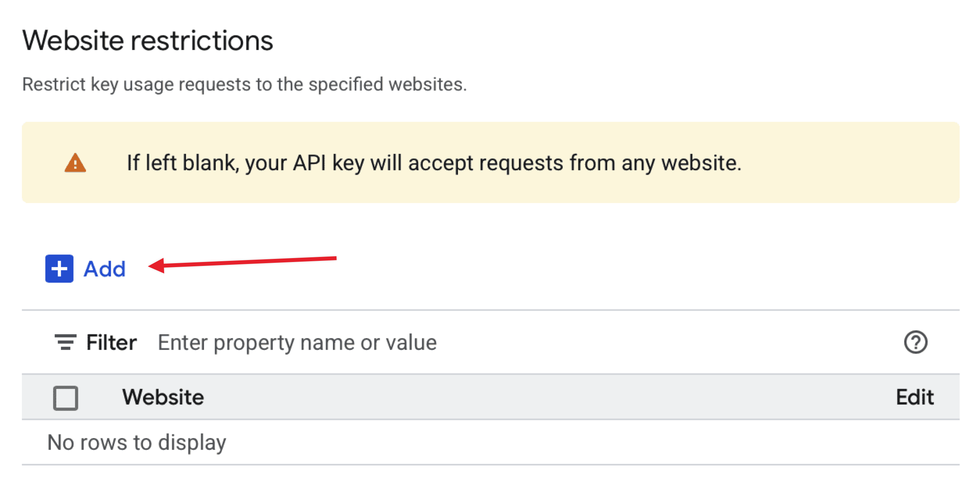This screenshot has width=980, height=492.
Task: Click empty header space between Website and Edit
Action: [x=547, y=397]
